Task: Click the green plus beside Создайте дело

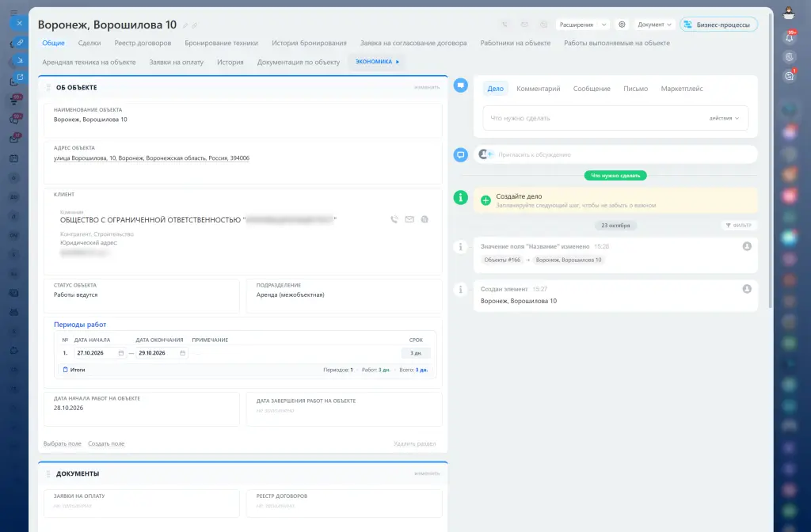Action: [485, 200]
